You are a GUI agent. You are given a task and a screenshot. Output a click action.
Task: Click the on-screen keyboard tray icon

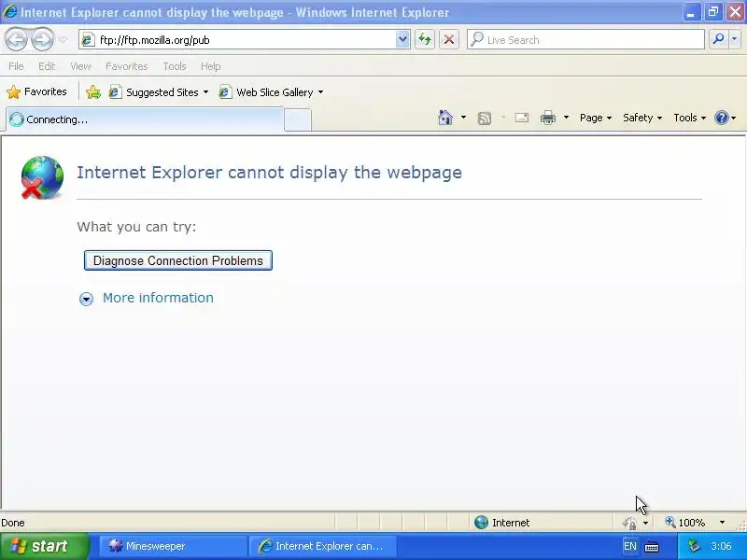point(651,547)
